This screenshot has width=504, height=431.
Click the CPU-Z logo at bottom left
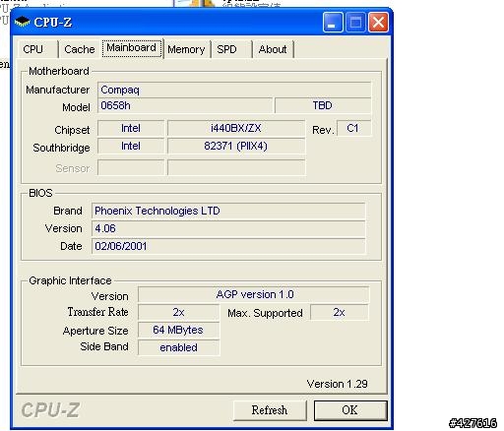tap(50, 410)
